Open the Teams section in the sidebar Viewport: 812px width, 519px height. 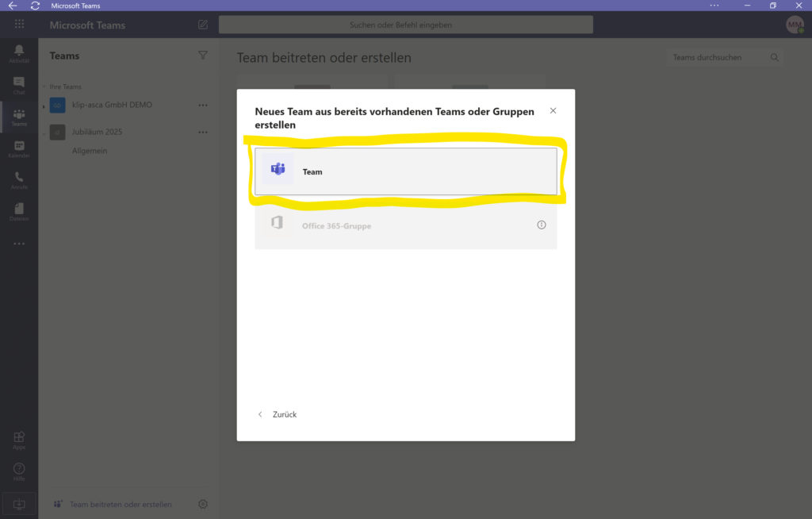coord(19,117)
